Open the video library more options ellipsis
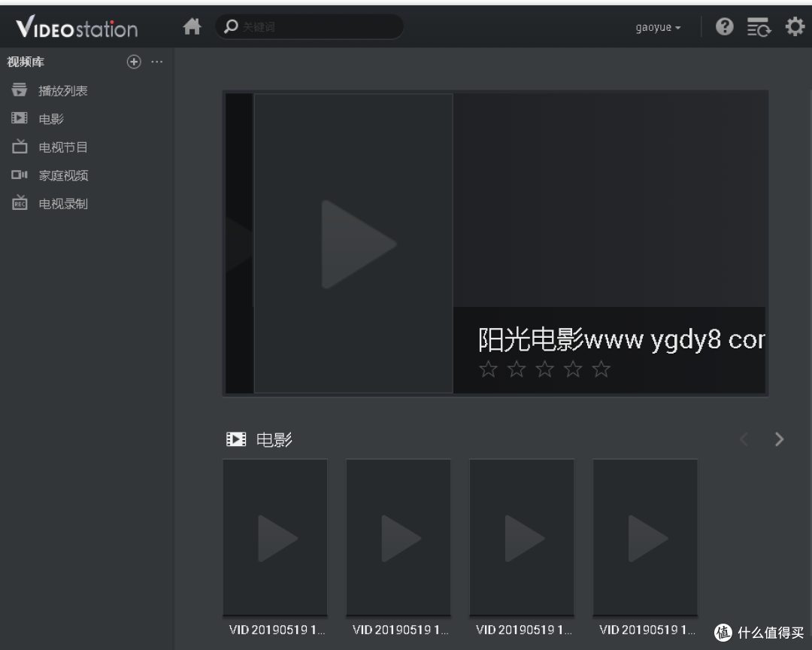Viewport: 812px width, 650px height. click(x=157, y=62)
